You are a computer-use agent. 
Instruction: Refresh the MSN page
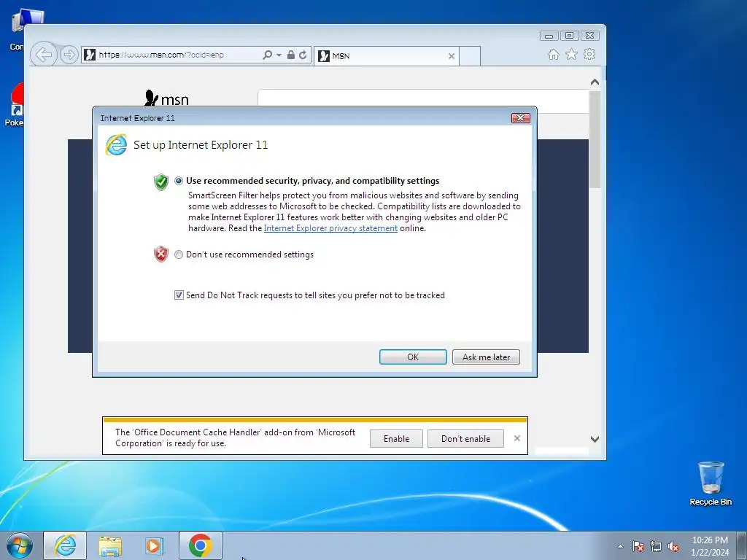coord(303,55)
